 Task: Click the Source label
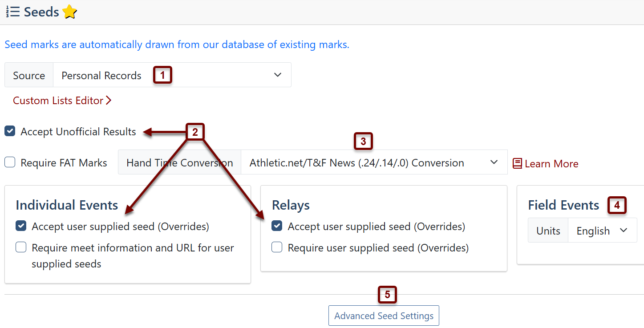pyautogui.click(x=29, y=75)
